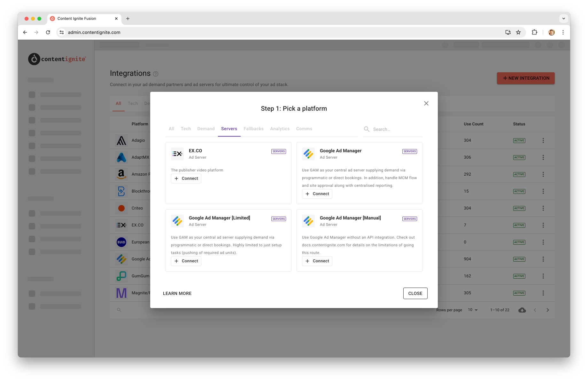This screenshot has width=588, height=381.
Task: Open the row menu for the Adagio row
Action: coord(543,140)
